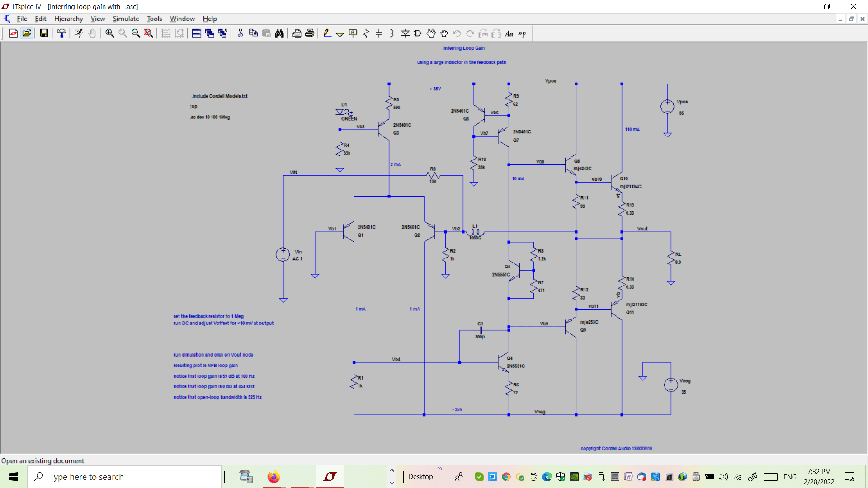The height and width of the screenshot is (488, 868).
Task: Open Component picker gate icon
Action: coord(418,33)
